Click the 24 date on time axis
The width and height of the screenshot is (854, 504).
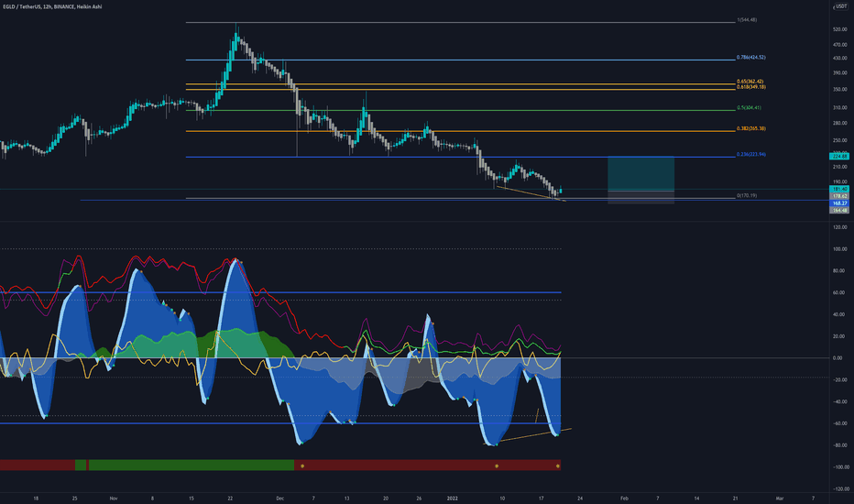tap(580, 498)
